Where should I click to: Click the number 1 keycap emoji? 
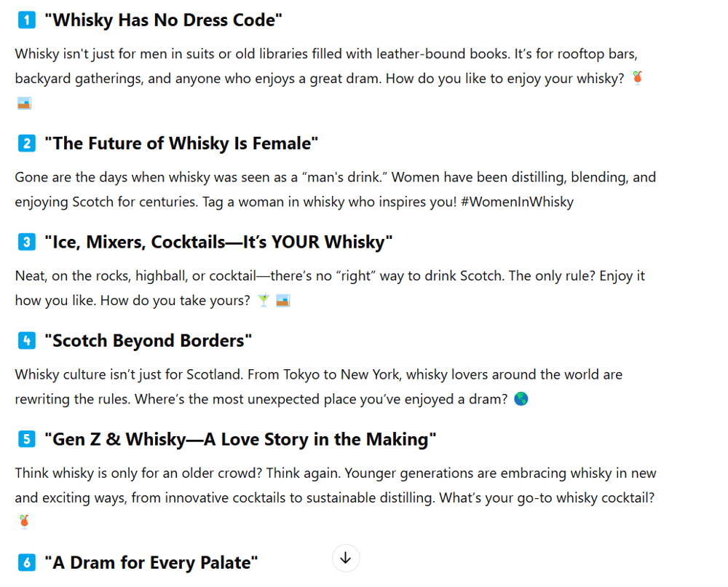coord(26,20)
